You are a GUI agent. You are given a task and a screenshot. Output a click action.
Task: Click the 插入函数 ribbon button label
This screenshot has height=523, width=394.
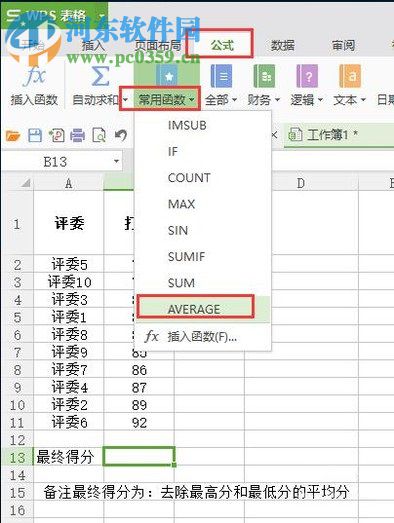coord(34,100)
